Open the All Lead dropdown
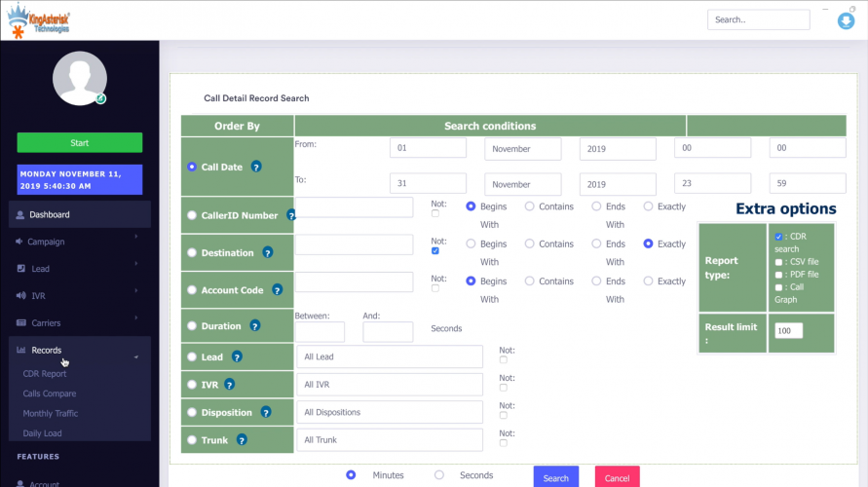Image resolution: width=868 pixels, height=487 pixels. click(x=390, y=357)
